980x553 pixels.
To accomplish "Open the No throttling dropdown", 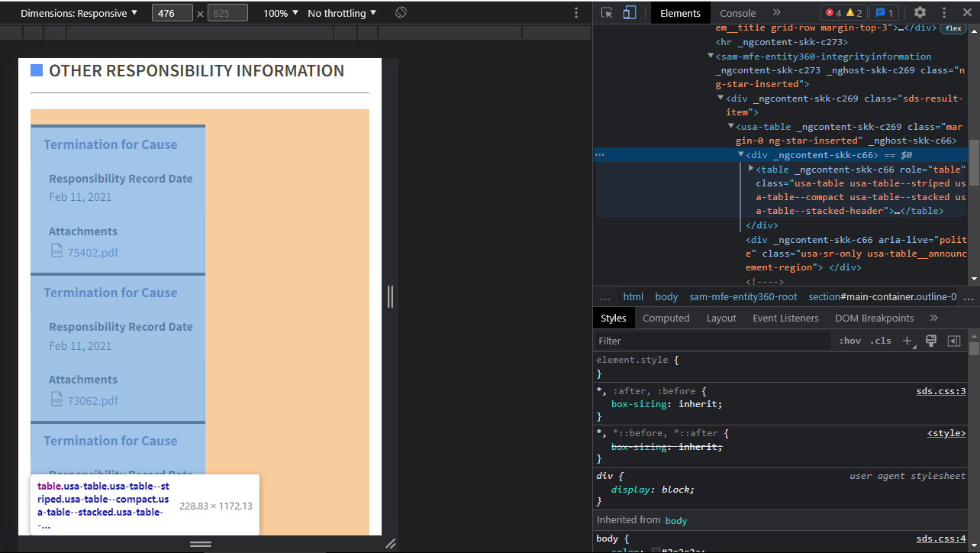I will tap(342, 13).
